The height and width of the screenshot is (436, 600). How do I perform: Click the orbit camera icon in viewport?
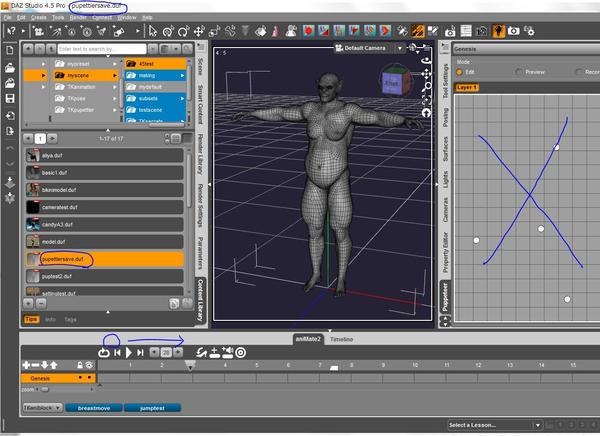[426, 60]
